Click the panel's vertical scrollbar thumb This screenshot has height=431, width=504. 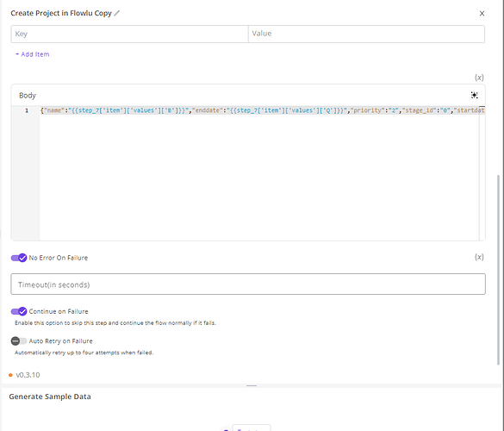pos(498,270)
